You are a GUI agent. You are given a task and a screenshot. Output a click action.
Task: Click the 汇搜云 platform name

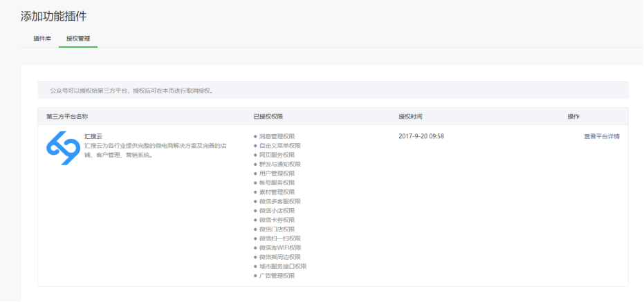[x=93, y=136]
